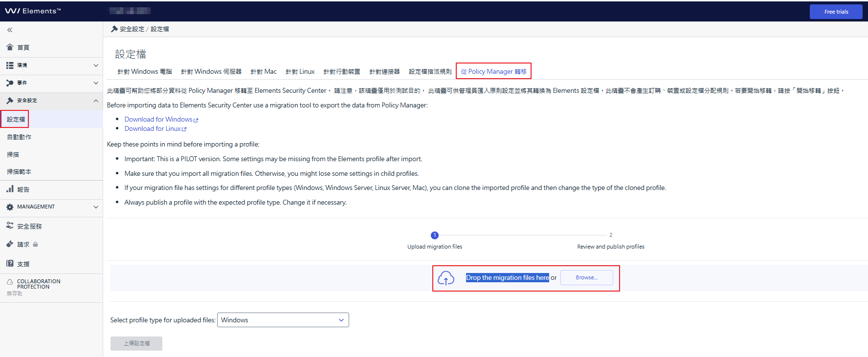Click the list icon beside 環境
The height and width of the screenshot is (357, 868).
(x=10, y=65)
